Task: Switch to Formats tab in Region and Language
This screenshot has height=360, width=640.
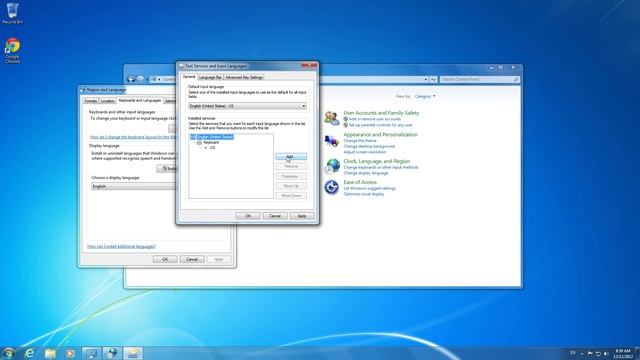Action: click(x=91, y=101)
